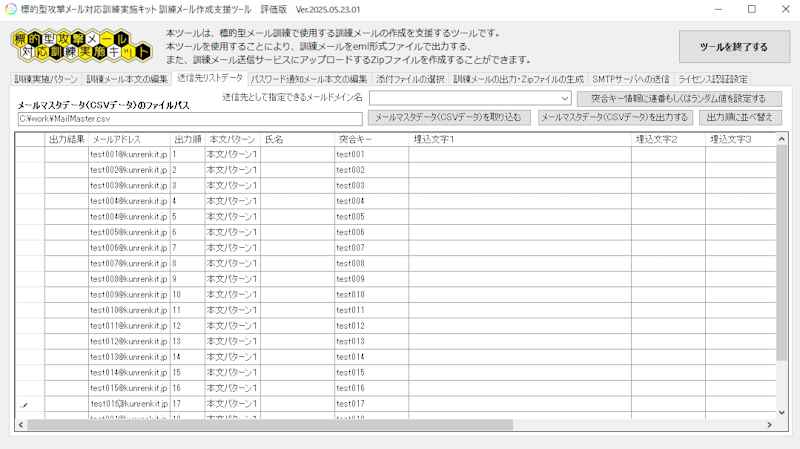The width and height of the screenshot is (800, 449).
Task: Click the vertical scrollbar up arrow
Action: click(x=781, y=139)
